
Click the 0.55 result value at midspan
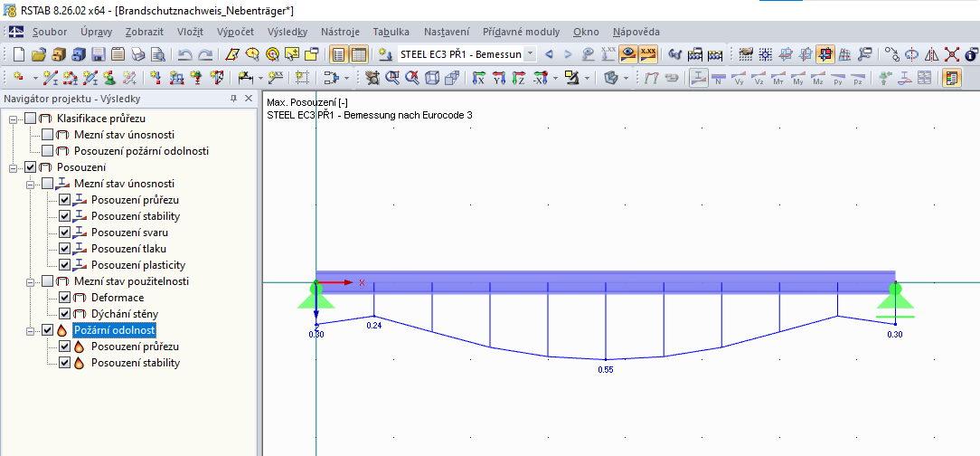tap(606, 370)
